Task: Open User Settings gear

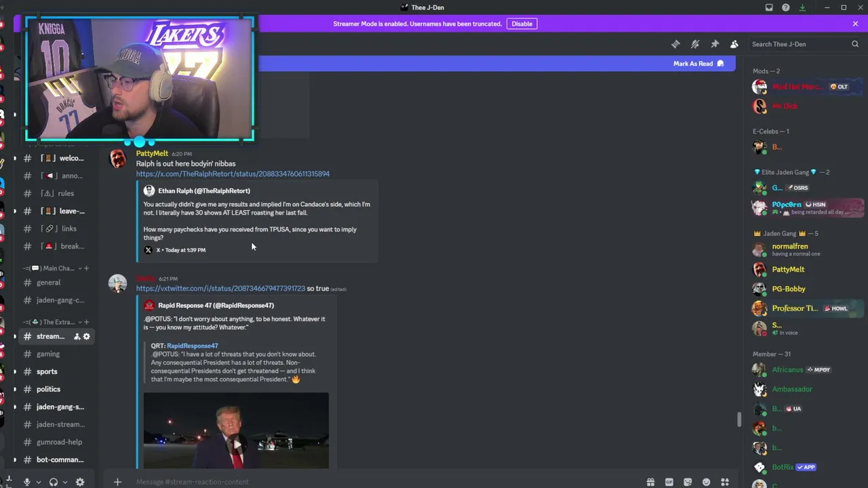Action: [x=80, y=482]
